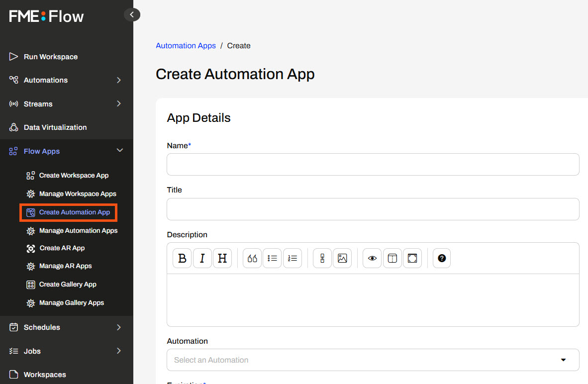
Task: Insert a link in the description editor
Action: [322, 258]
